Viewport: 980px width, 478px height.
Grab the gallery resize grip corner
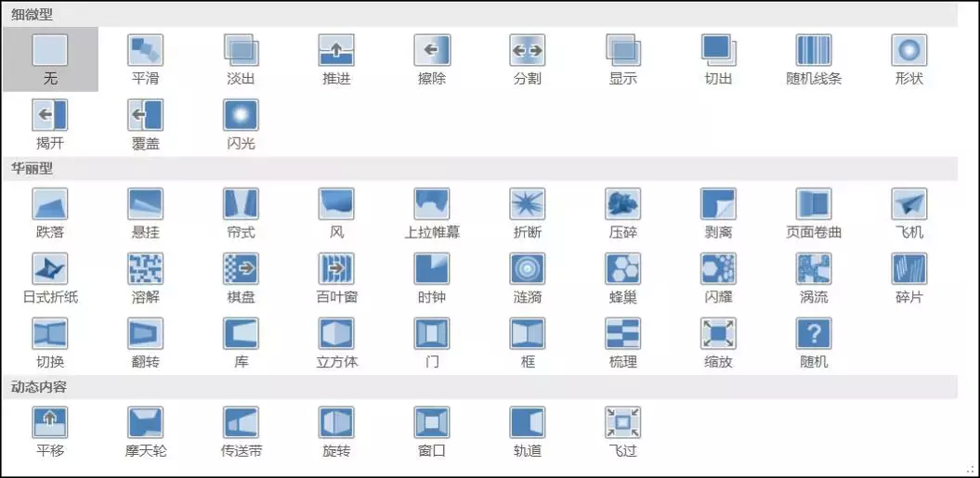(972, 471)
